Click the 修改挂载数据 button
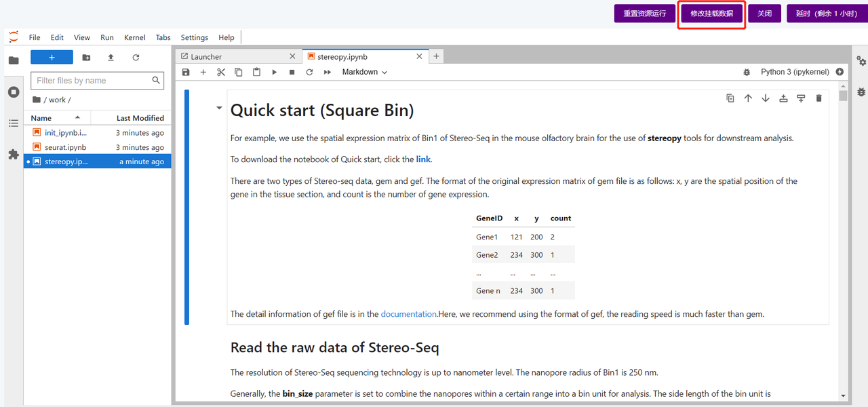This screenshot has height=407, width=868. [711, 14]
